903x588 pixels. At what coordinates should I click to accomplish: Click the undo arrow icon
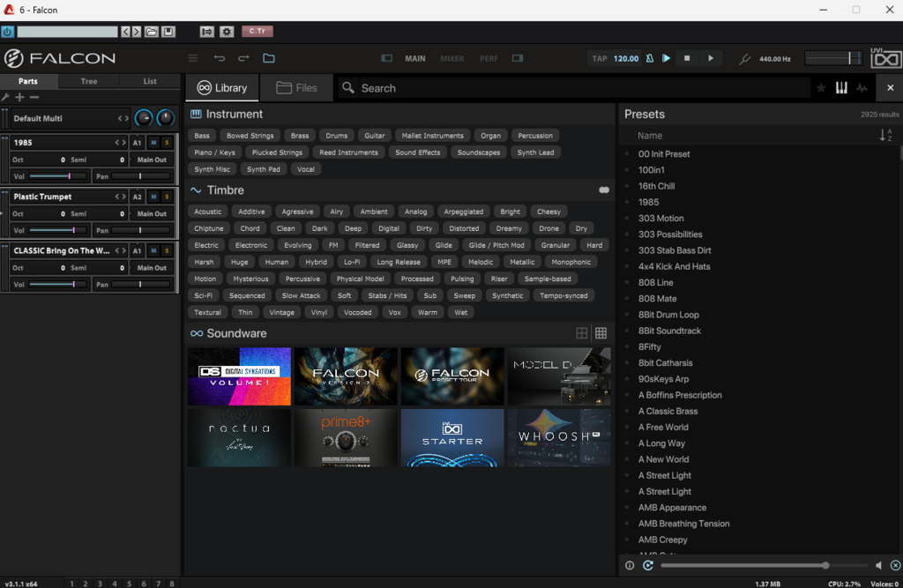[219, 58]
